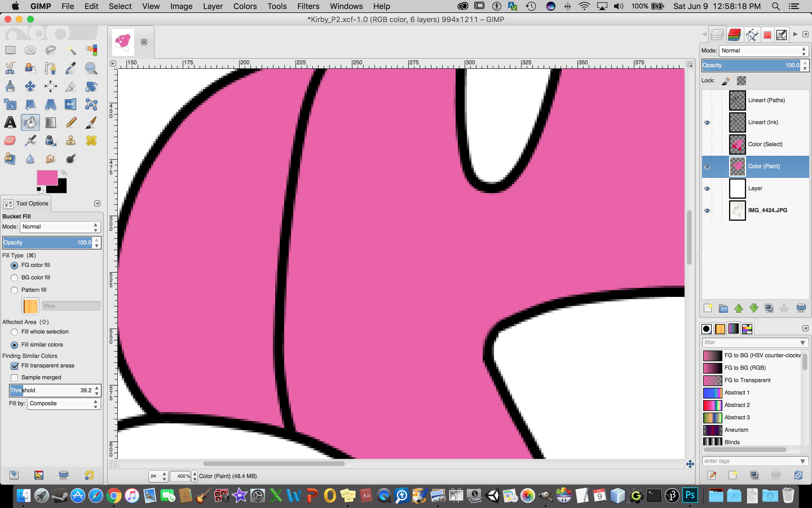Image resolution: width=812 pixels, height=508 pixels.
Task: Open Bucket Fill Mode dropdown
Action: click(x=60, y=227)
